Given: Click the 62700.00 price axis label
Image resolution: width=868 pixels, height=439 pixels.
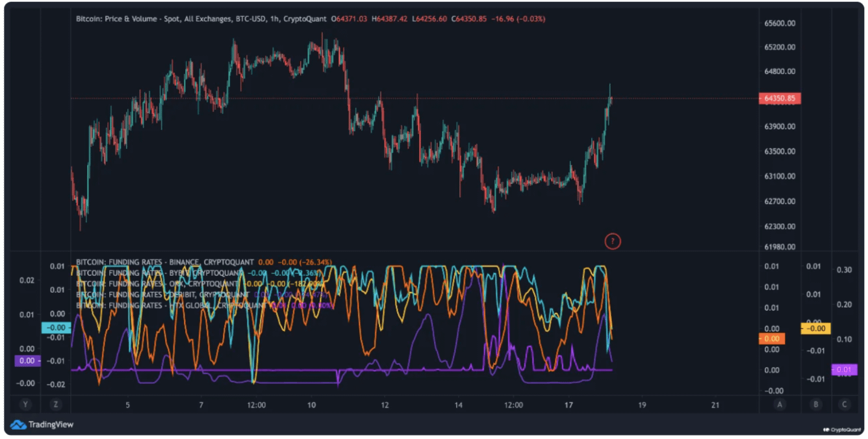Looking at the screenshot, I should 780,201.
